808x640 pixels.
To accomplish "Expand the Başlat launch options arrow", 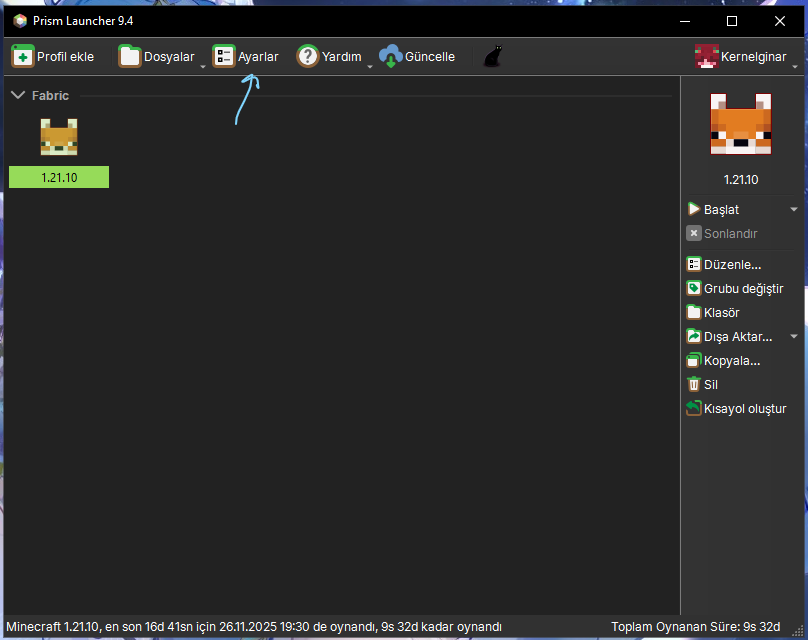I will 794,209.
